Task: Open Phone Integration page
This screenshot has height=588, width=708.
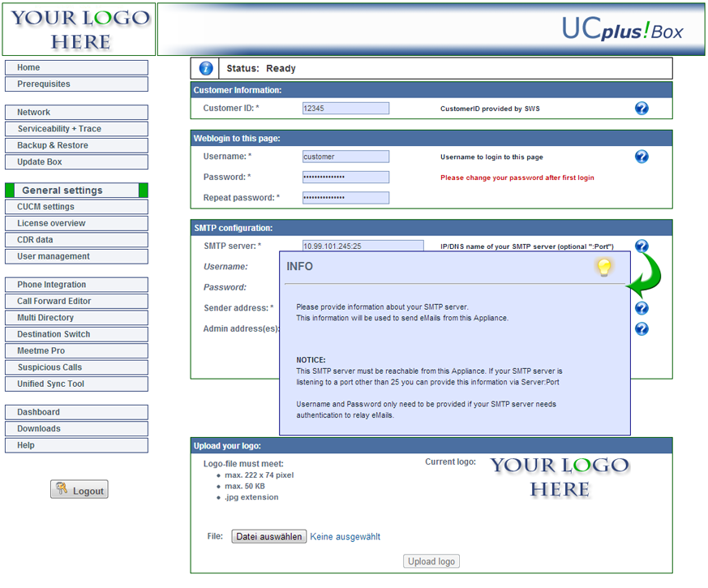Action: (76, 285)
